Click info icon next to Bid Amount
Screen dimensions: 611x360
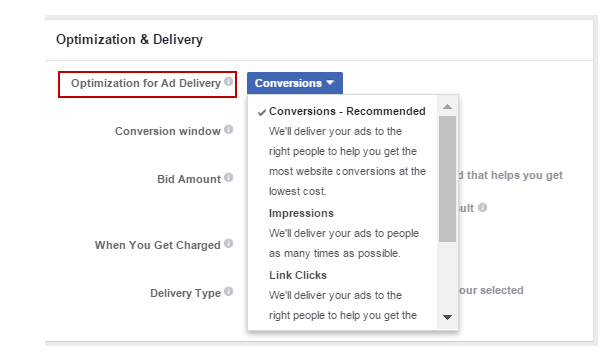229,178
